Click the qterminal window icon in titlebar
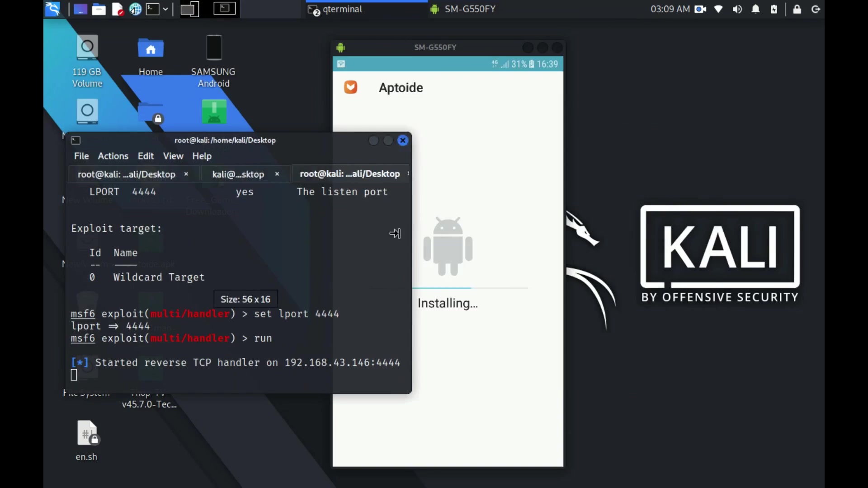 (76, 141)
